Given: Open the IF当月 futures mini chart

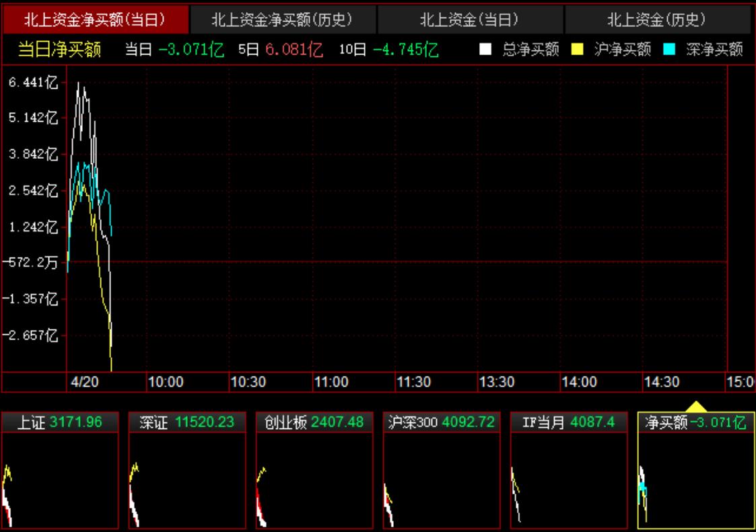Looking at the screenshot, I should coord(568,471).
